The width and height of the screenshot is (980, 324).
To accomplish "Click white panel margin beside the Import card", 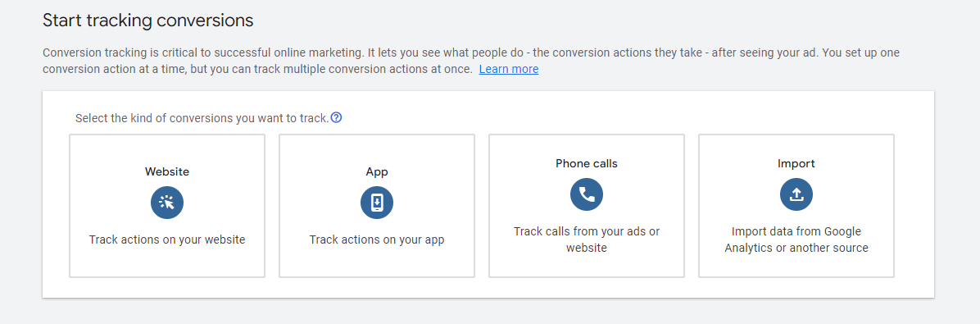I will click(914, 207).
